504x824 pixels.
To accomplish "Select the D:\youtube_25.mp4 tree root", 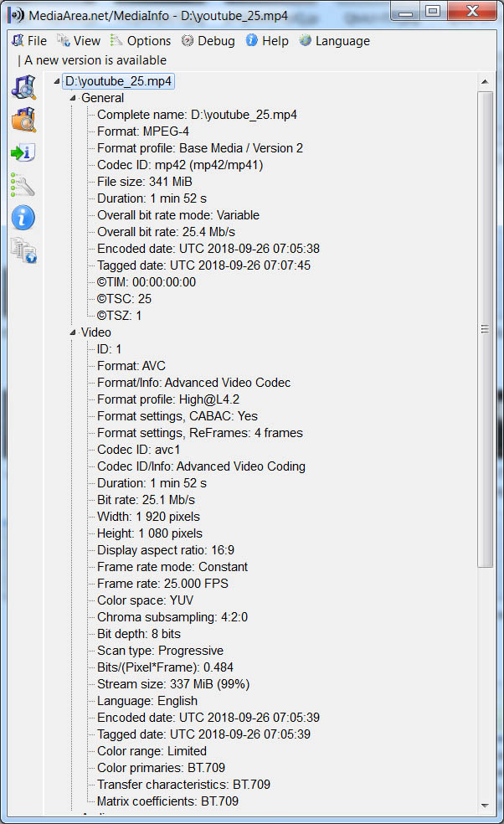I will click(118, 81).
